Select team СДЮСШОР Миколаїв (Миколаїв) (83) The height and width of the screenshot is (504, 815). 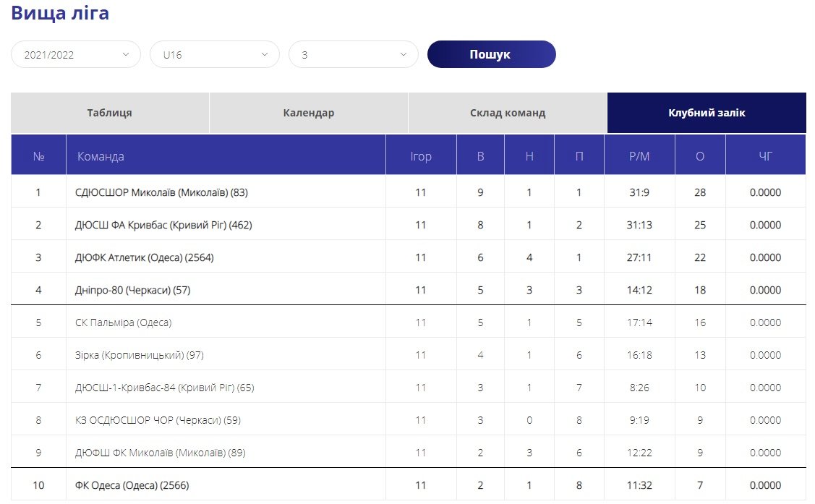162,193
